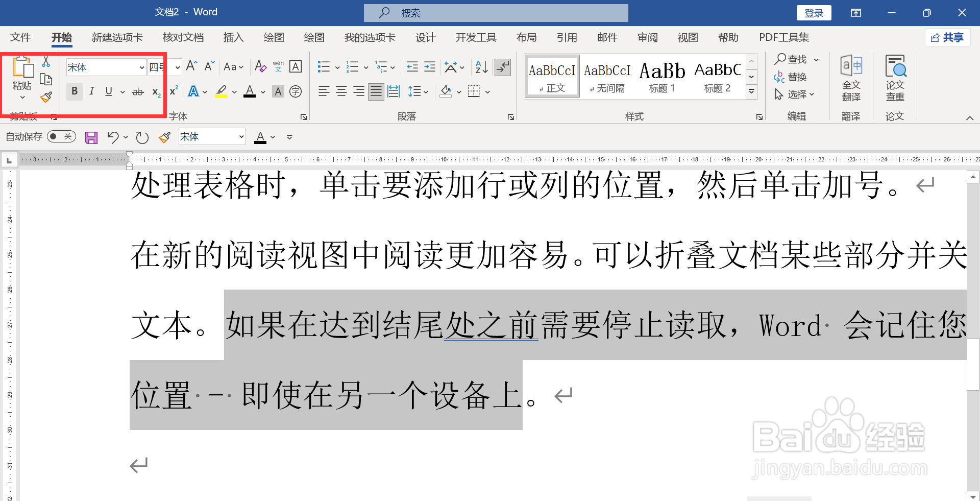Toggle show/hide paragraph marks
This screenshot has height=501, width=980.
click(x=503, y=67)
